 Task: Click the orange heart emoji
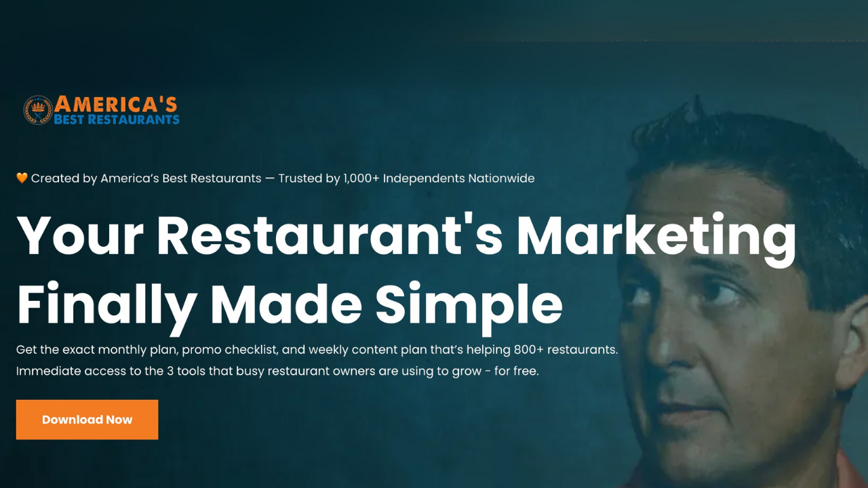pyautogui.click(x=22, y=178)
